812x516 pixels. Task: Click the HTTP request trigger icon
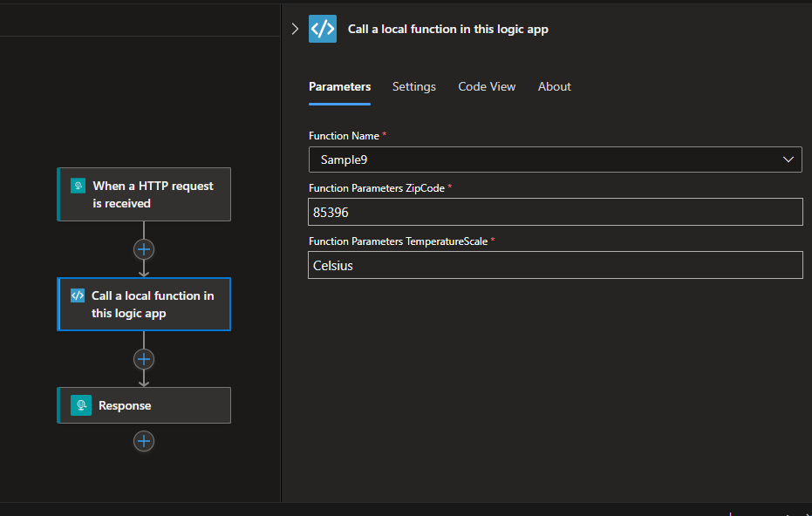[78, 186]
